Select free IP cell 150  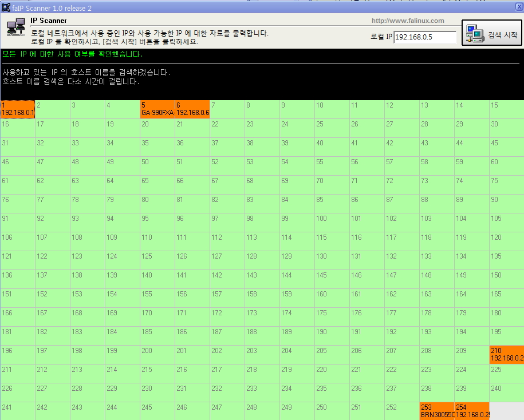[507, 279]
